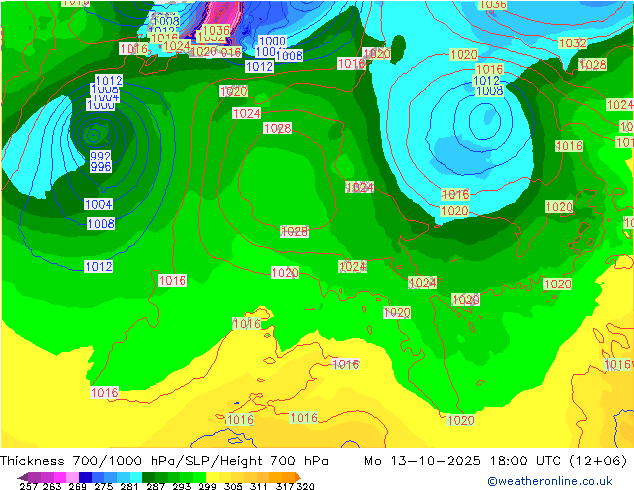This screenshot has height=490, width=634.
Task: Select the darkest green legend swatch
Action: [148, 477]
